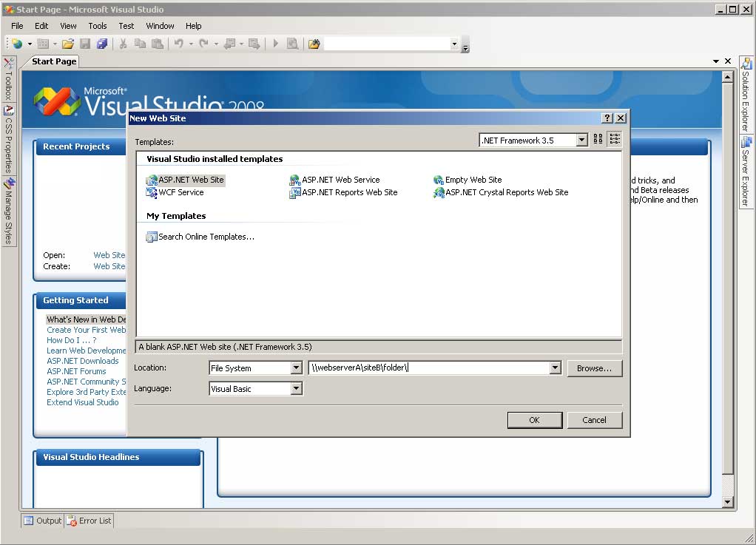Expand the Undo history dropdown arrow
This screenshot has height=545, width=756.
(191, 44)
